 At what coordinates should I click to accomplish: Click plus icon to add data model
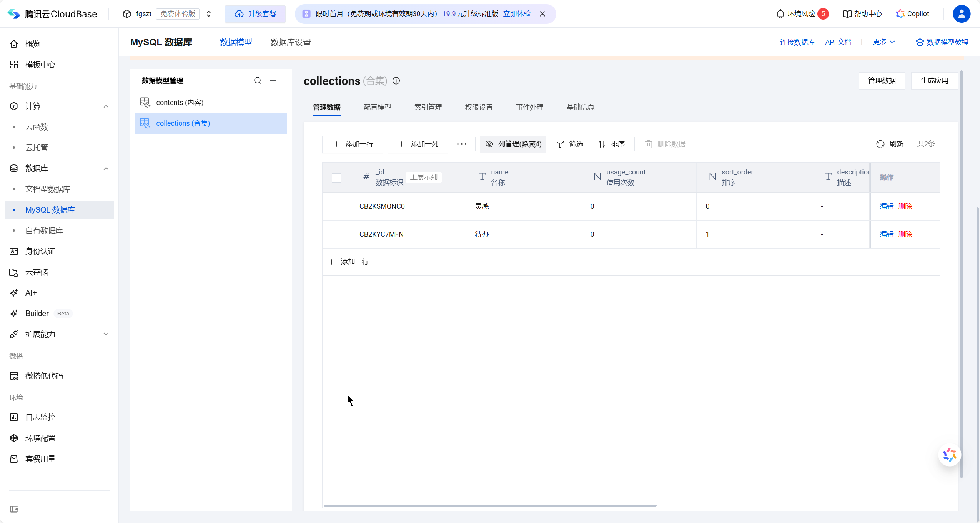(x=273, y=81)
